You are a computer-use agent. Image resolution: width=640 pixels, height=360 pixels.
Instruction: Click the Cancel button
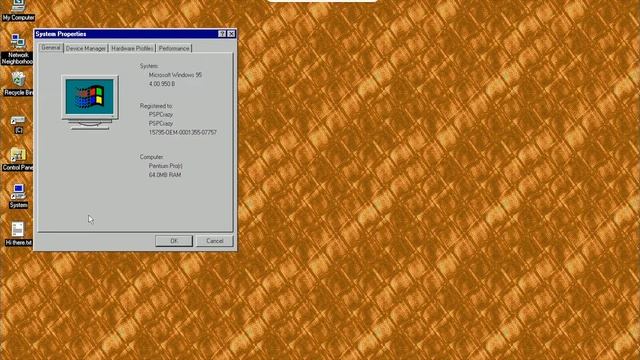pos(215,241)
